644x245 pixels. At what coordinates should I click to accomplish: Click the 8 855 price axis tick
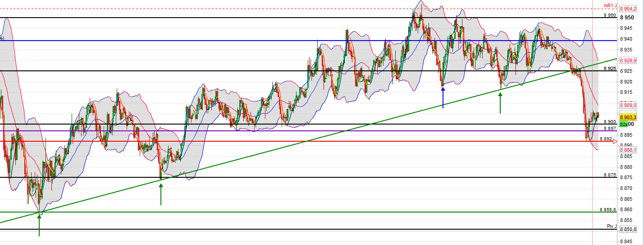627,220
